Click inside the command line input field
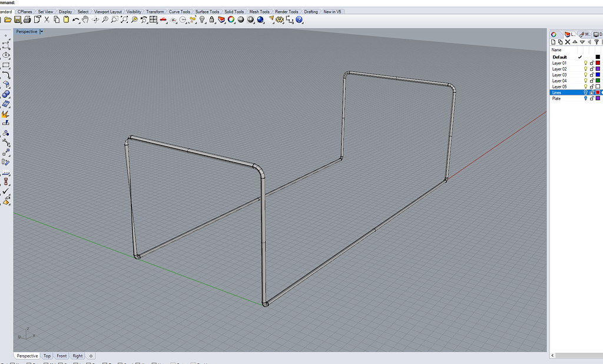This screenshot has width=603, height=364. [118, 2]
